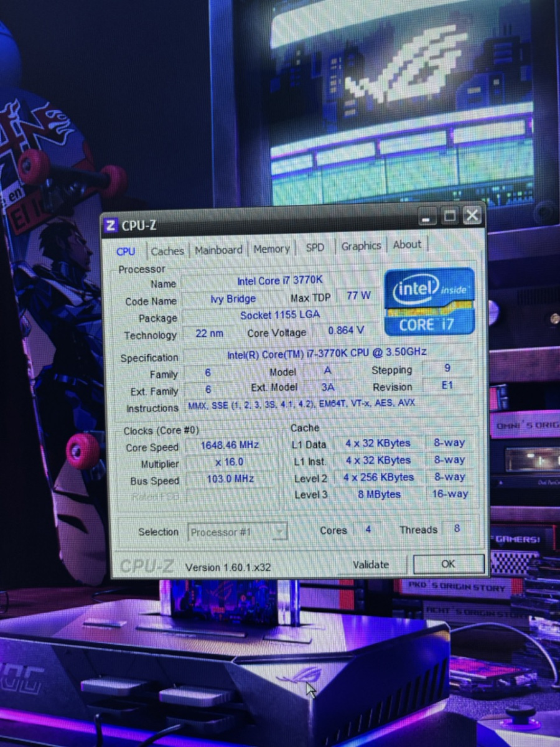Image resolution: width=560 pixels, height=747 pixels.
Task: Close the CPU-Z window
Action: coord(472,216)
